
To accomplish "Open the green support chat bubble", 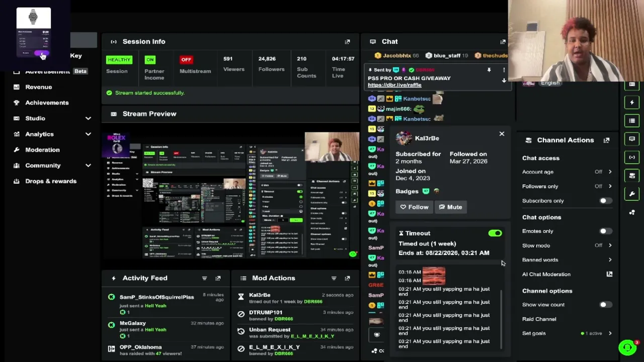I will pyautogui.click(x=627, y=347).
